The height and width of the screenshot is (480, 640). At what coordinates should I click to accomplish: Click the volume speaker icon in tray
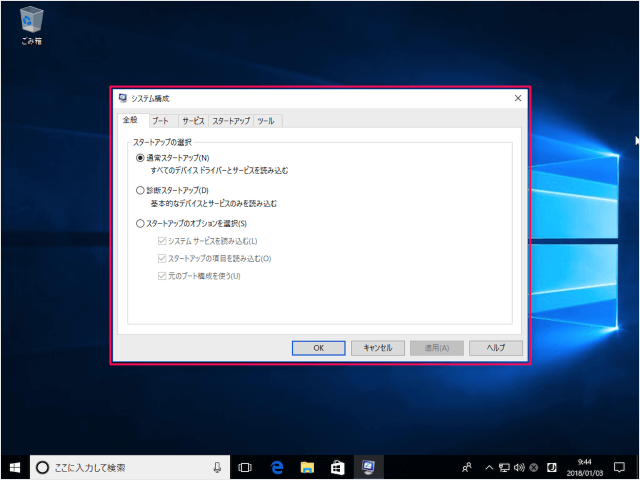click(519, 467)
